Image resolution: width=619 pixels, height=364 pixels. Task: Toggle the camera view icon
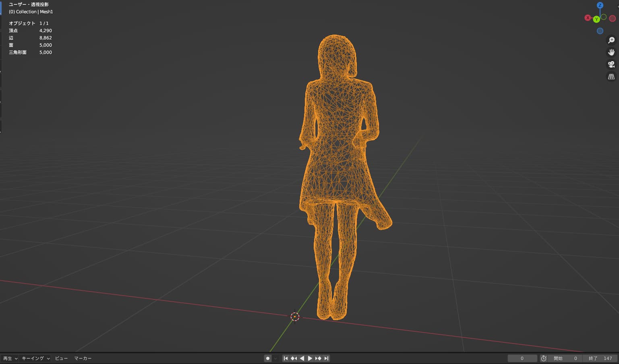click(611, 64)
